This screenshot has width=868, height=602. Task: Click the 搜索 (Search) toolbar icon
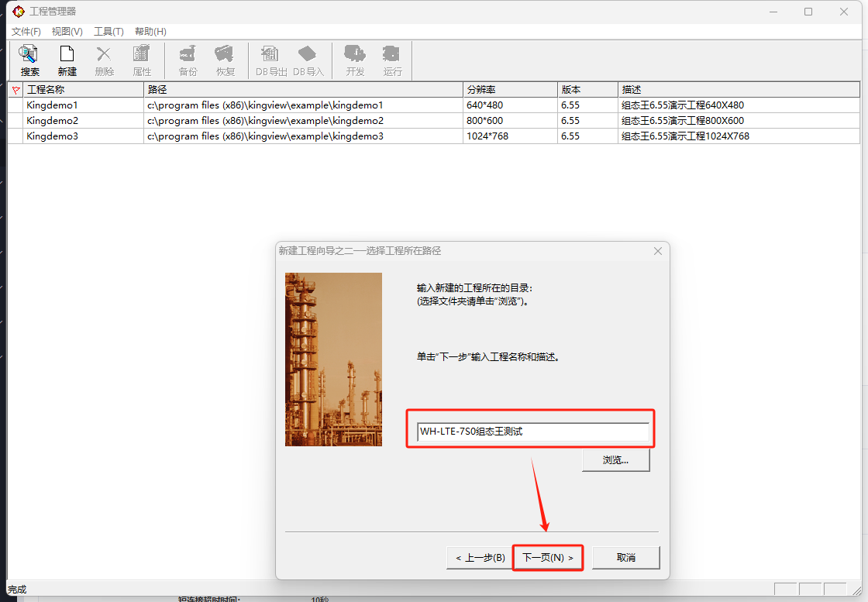coord(29,60)
